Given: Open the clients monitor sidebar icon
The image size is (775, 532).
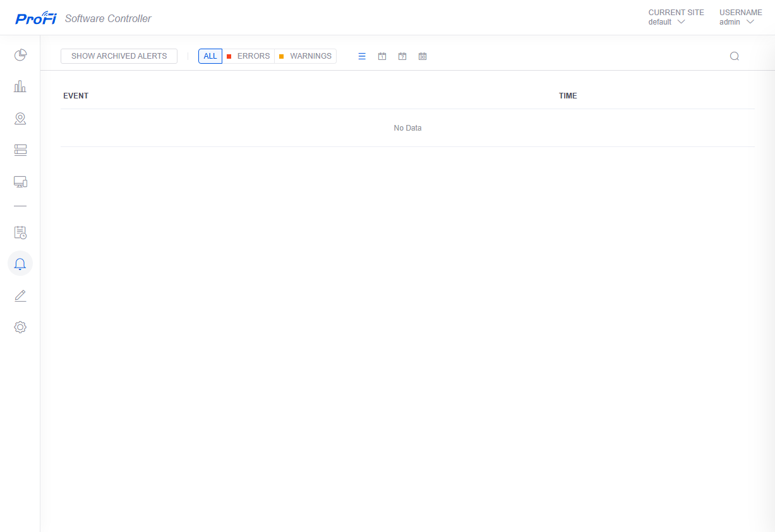Looking at the screenshot, I should 20,182.
